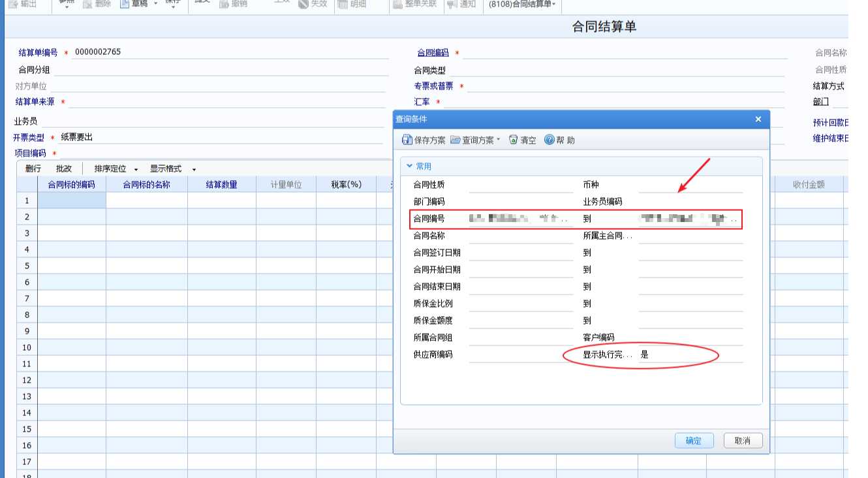Open the (8108)合同结算单 dropdown in toolbar
The image size is (868, 478).
point(522,5)
